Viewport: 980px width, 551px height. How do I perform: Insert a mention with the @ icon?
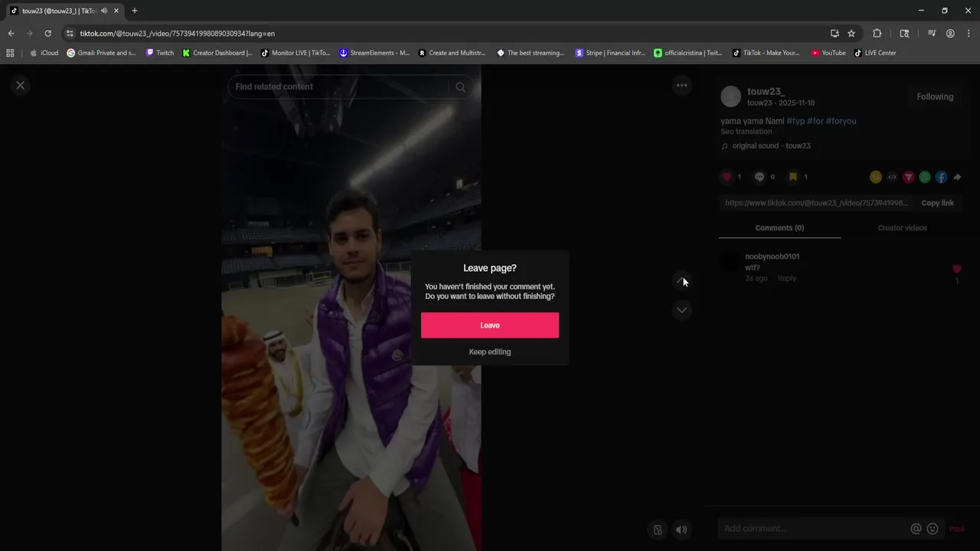(x=916, y=529)
